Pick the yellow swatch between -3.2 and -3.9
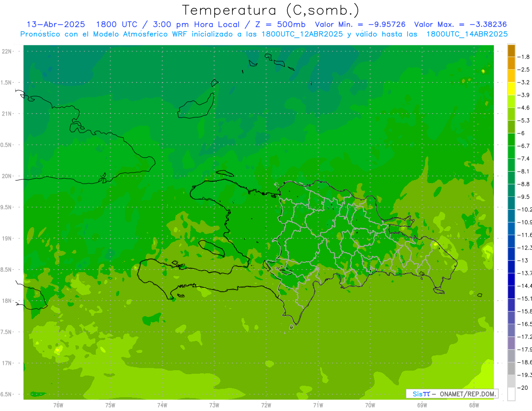 511,89
